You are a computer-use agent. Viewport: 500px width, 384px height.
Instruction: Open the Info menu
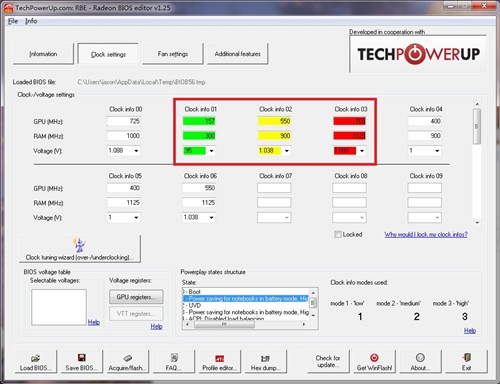pos(31,21)
